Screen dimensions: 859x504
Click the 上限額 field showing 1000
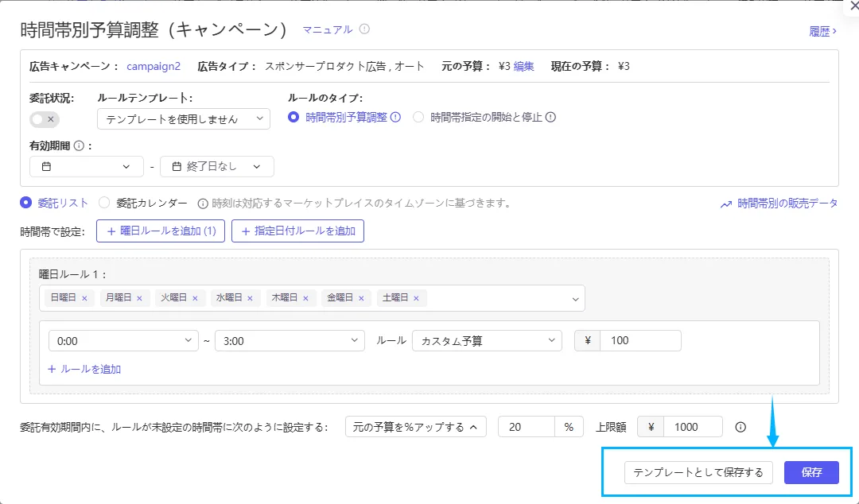point(693,427)
